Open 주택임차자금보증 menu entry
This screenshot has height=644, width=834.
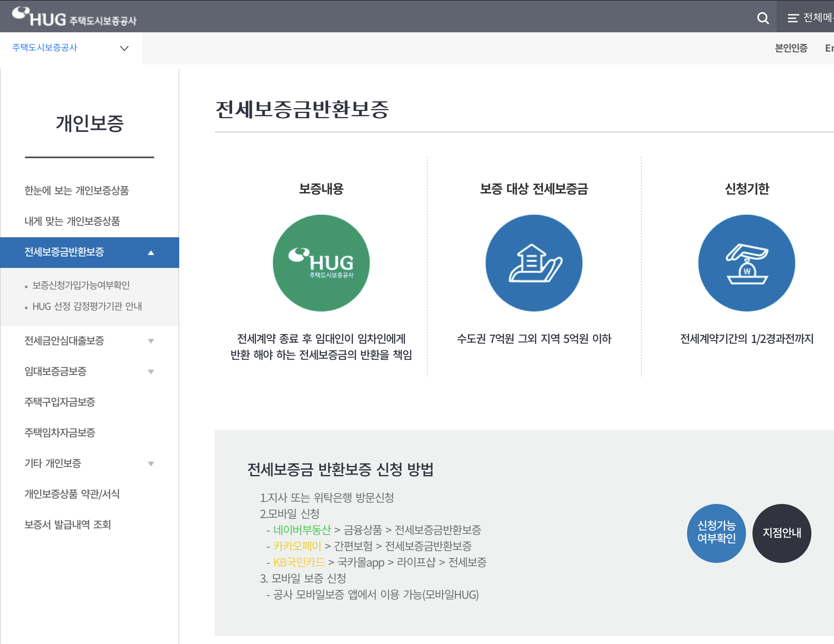(x=60, y=433)
